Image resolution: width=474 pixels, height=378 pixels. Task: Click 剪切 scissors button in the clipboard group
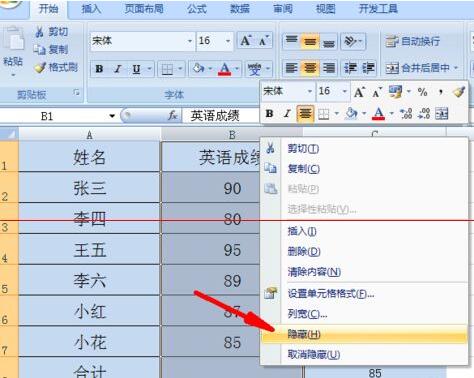pyautogui.click(x=52, y=32)
